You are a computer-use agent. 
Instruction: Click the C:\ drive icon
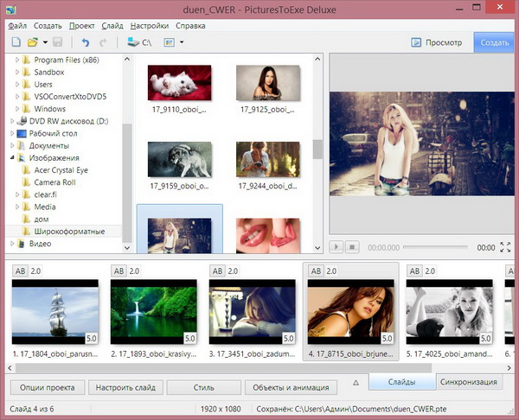pos(139,42)
